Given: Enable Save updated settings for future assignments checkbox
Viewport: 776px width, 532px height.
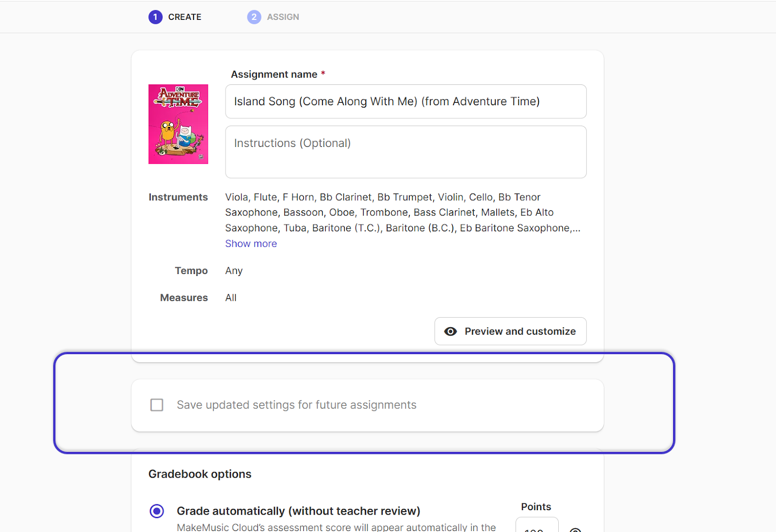Looking at the screenshot, I should click(157, 405).
